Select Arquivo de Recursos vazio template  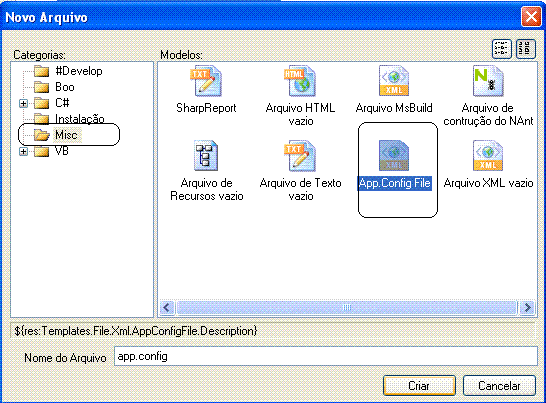point(206,156)
